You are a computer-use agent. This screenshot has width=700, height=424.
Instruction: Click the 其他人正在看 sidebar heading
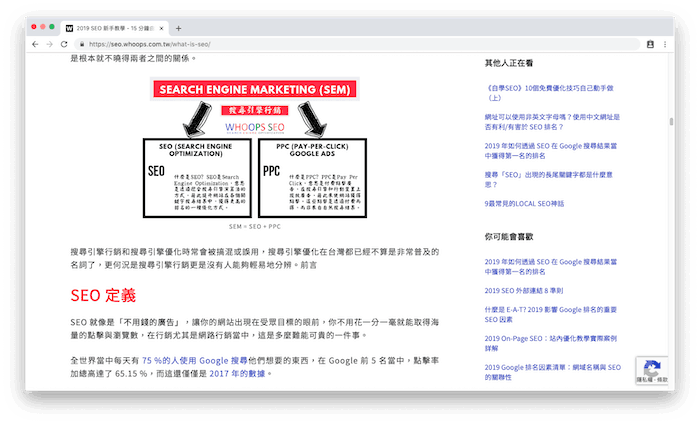[x=509, y=63]
